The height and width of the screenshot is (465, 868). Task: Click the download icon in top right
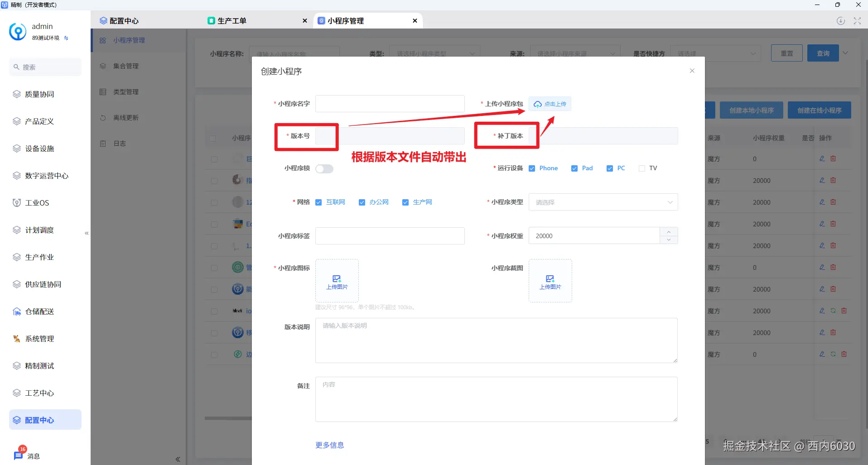(840, 20)
